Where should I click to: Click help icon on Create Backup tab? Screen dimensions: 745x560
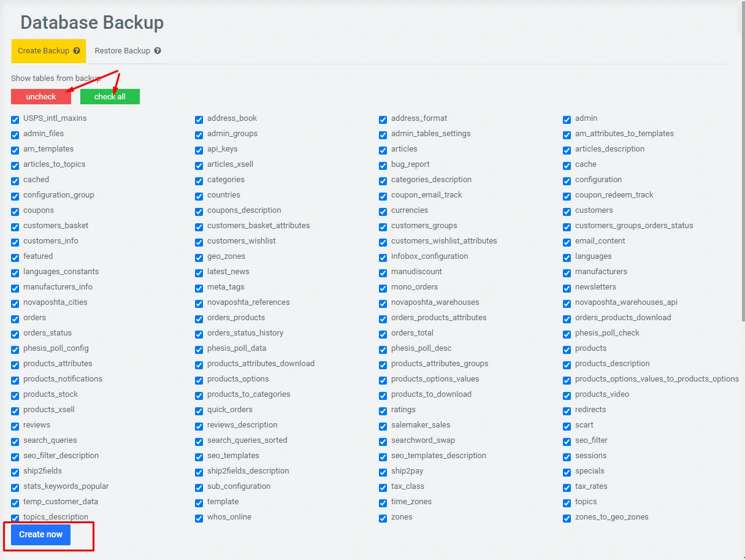pyautogui.click(x=77, y=51)
